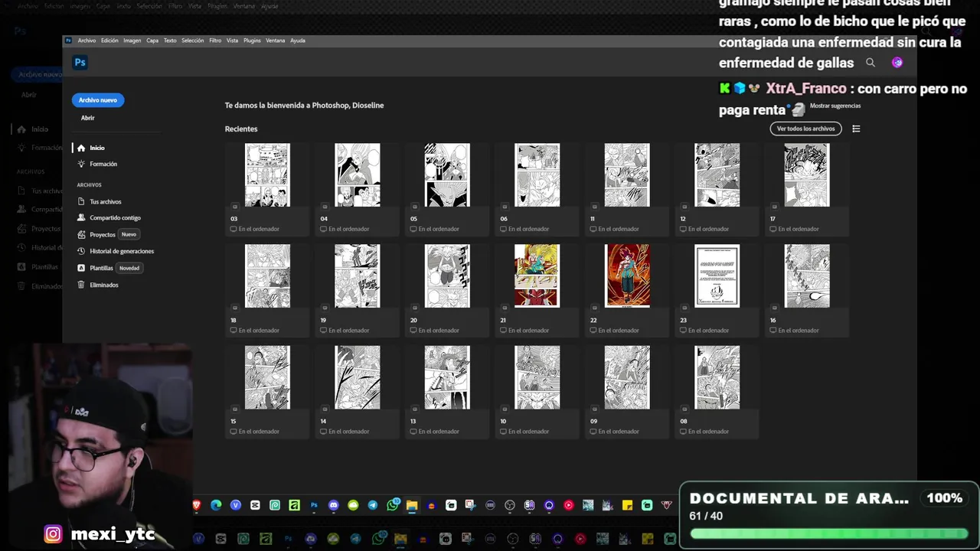
Task: Open Compartido contigo in sidebar
Action: point(116,218)
